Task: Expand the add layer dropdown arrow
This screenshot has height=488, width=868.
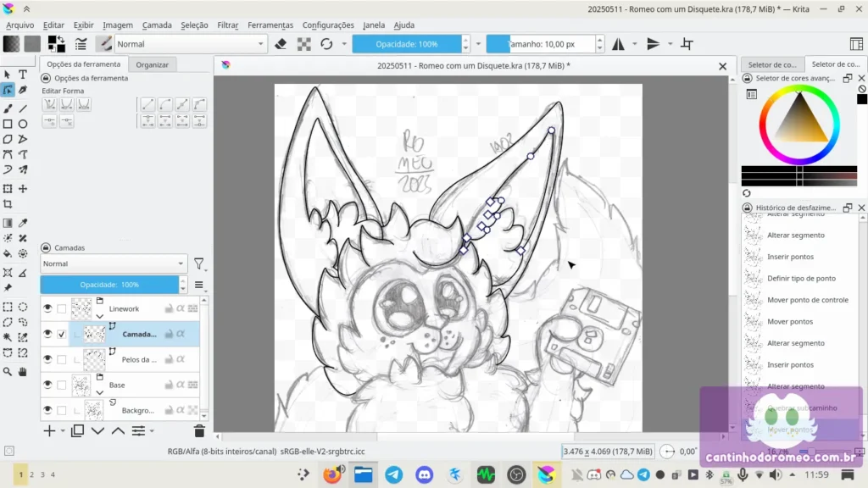Action: pos(63,431)
